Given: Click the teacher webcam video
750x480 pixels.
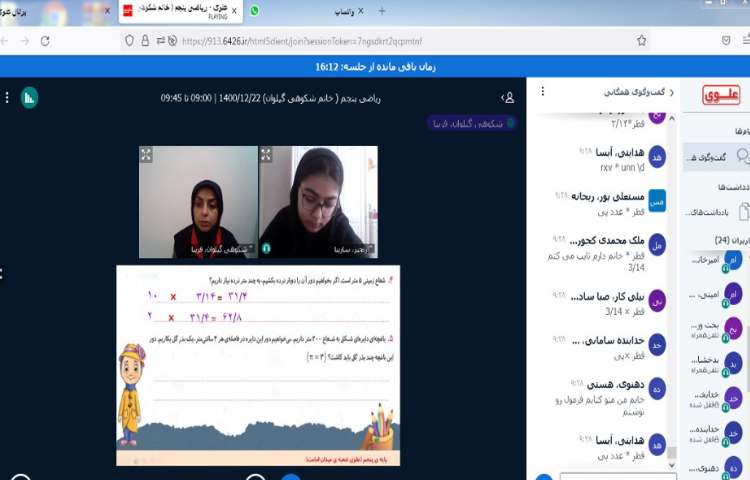Looking at the screenshot, I should 198,202.
